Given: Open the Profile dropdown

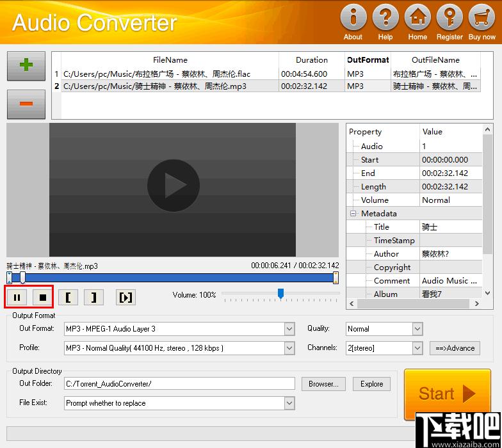Looking at the screenshot, I should 289,348.
